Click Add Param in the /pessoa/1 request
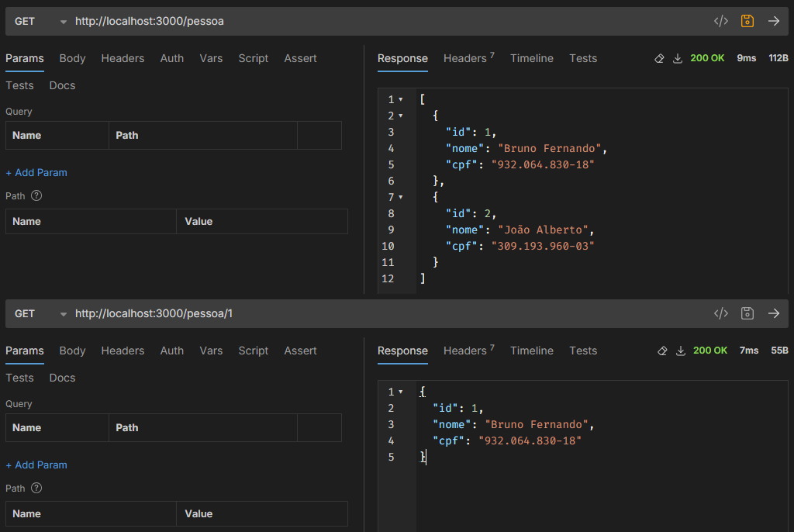This screenshot has width=794, height=532. (36, 465)
